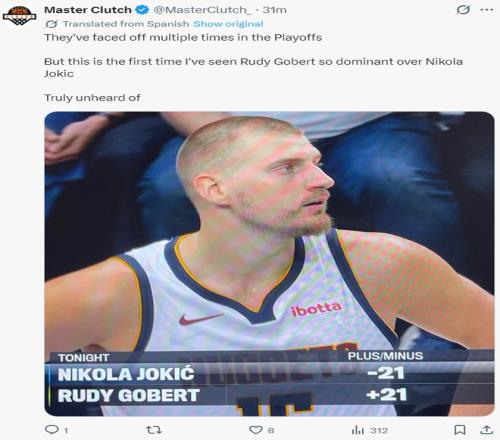View post analytics bar chart icon
The height and width of the screenshot is (440, 500).
358,430
